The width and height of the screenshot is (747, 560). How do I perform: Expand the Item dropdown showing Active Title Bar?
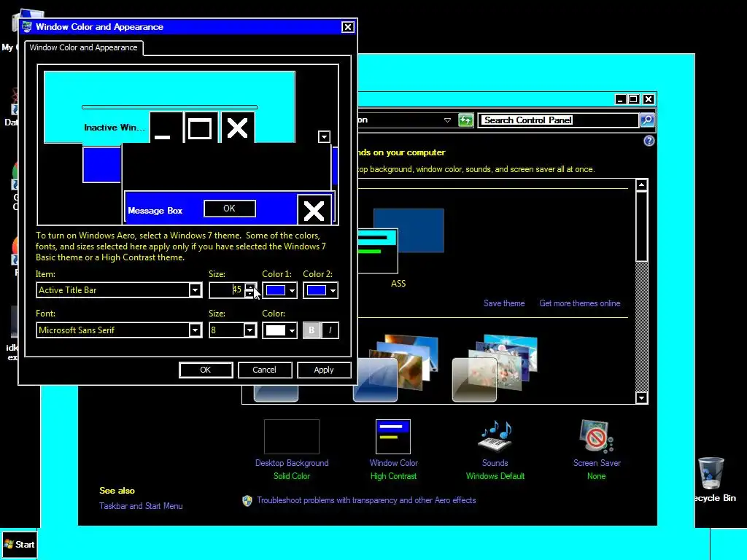coord(195,290)
